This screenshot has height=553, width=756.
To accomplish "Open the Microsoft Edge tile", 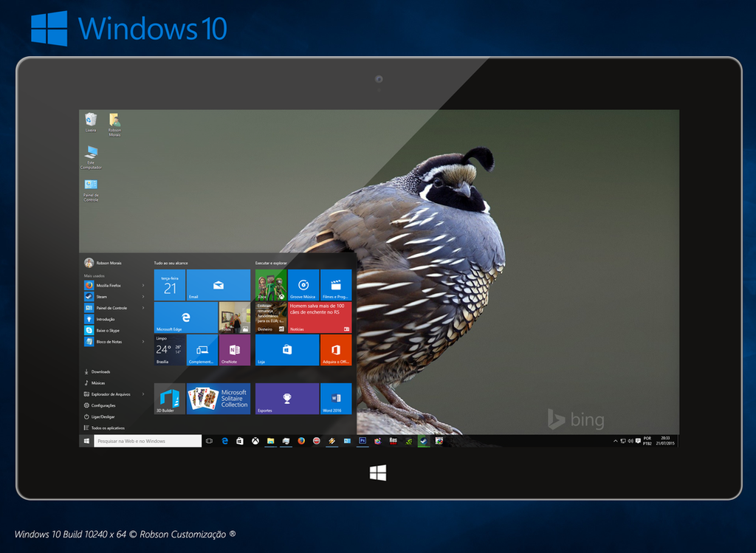I will click(x=185, y=317).
